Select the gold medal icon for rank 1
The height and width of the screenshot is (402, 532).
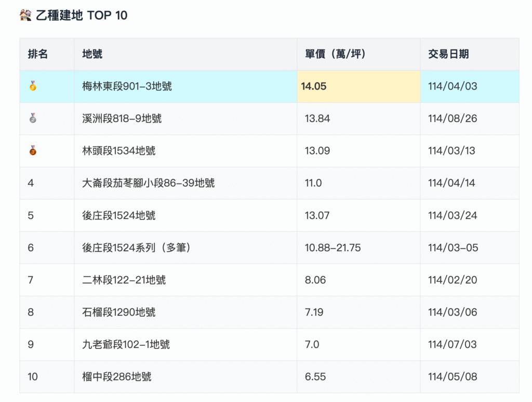pos(33,86)
